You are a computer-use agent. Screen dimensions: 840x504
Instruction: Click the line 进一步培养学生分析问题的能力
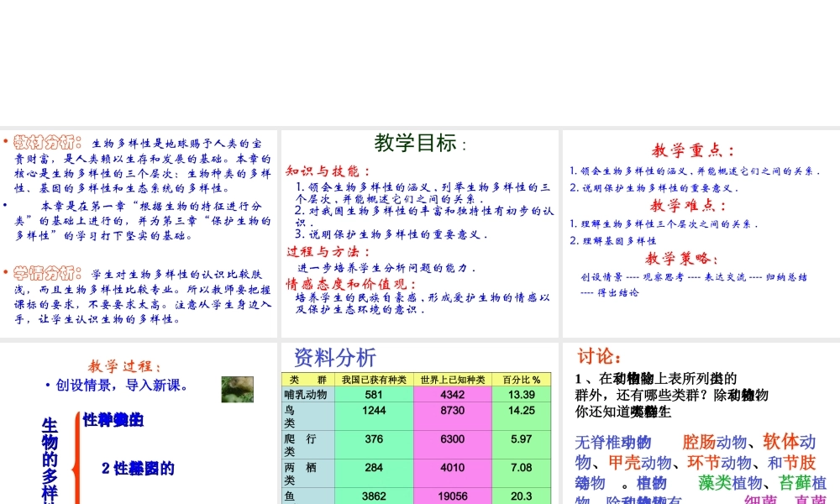coord(386,268)
